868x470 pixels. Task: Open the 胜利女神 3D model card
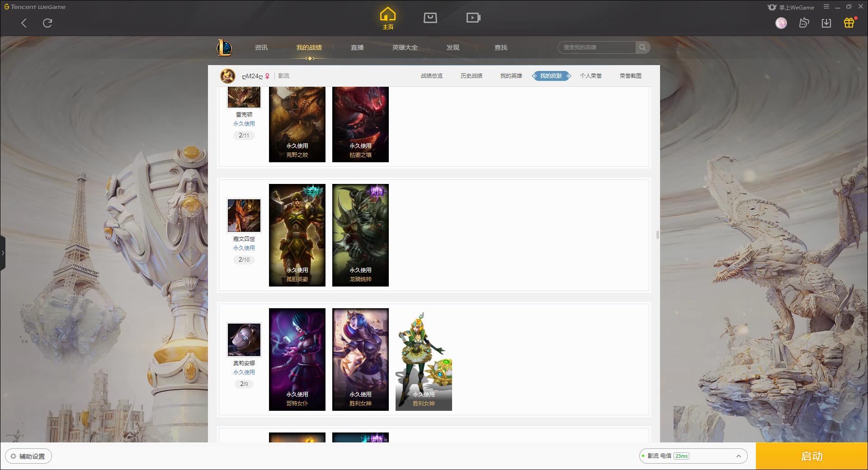[x=424, y=359]
